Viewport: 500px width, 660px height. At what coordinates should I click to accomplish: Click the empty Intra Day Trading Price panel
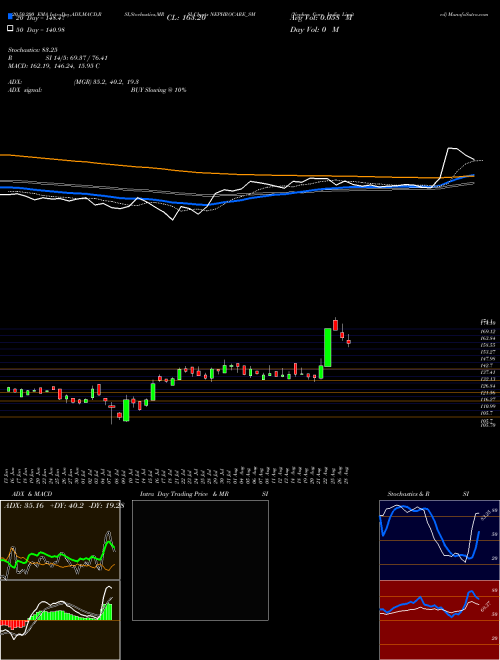[x=200, y=560]
